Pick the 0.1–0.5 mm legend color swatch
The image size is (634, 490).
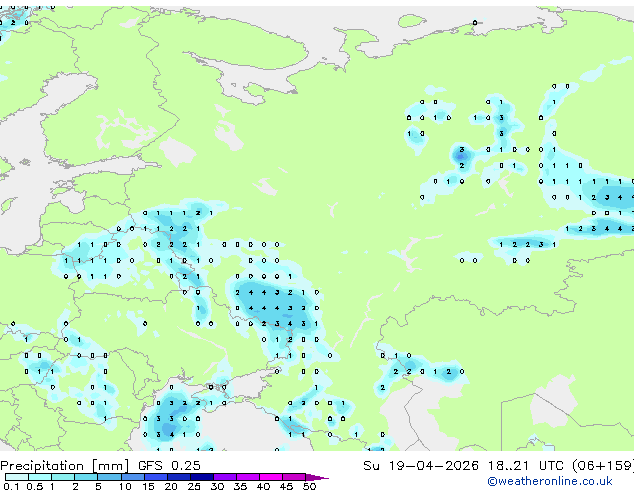pyautogui.click(x=17, y=477)
